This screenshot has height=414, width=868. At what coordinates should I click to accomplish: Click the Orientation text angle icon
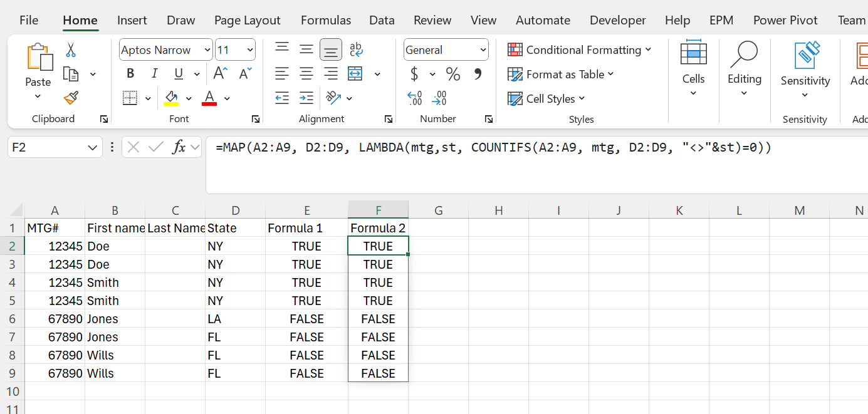coord(333,98)
